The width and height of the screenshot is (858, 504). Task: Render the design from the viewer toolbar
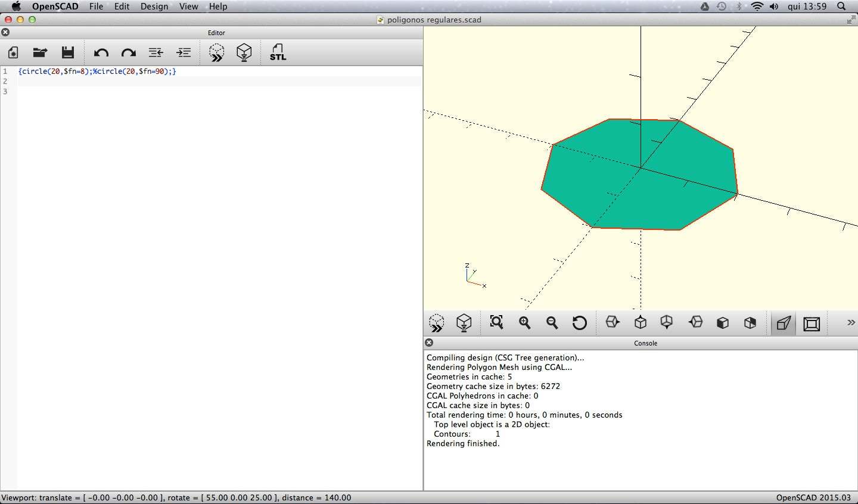[464, 323]
